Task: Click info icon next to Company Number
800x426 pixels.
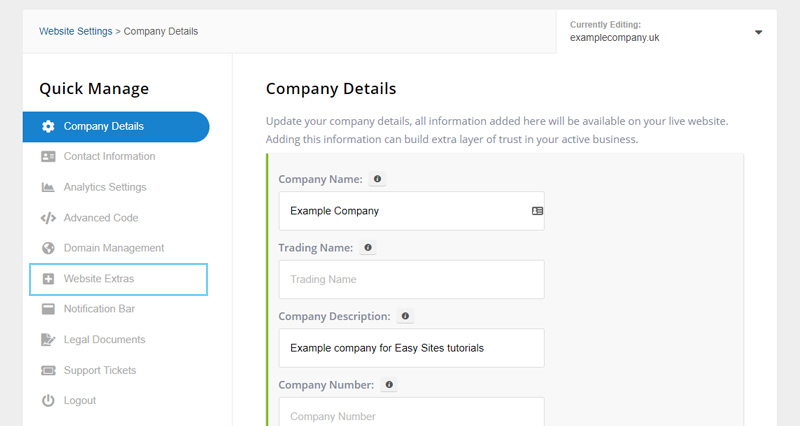Action: pos(389,384)
